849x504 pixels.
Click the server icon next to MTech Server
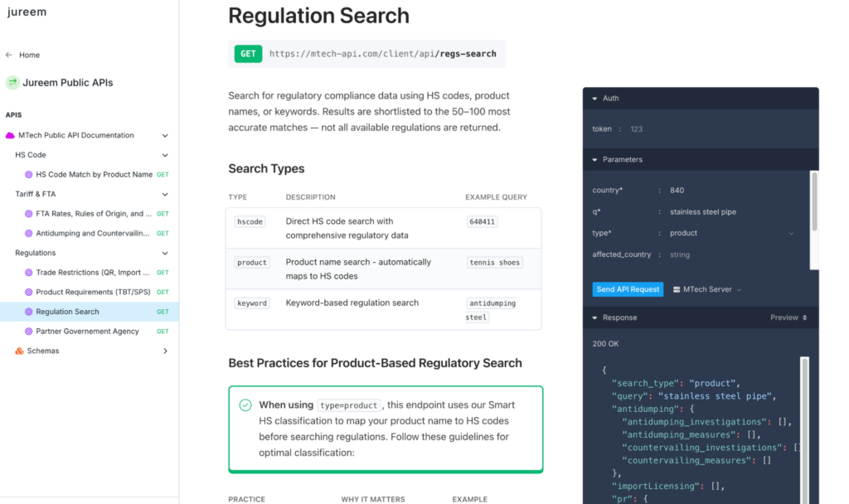coord(677,289)
